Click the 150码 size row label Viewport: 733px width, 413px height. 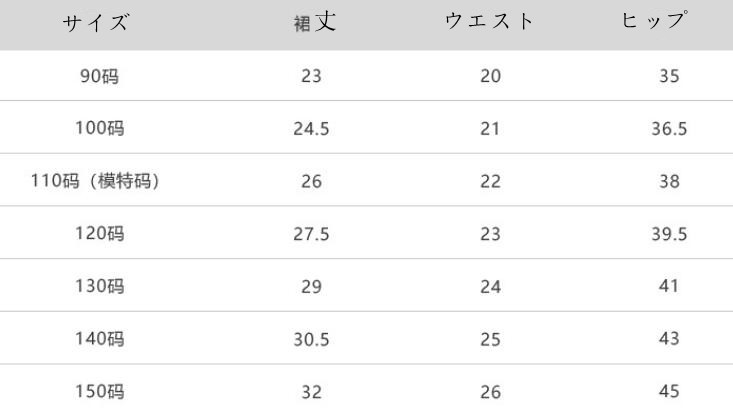(100, 391)
